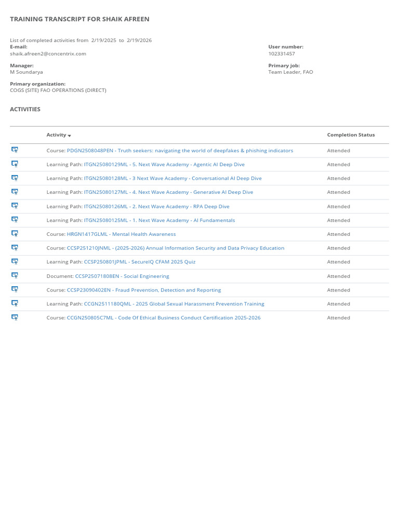399x532 pixels.
Task: Click the icon beside Fraud Prevention course
Action: pos(15,289)
